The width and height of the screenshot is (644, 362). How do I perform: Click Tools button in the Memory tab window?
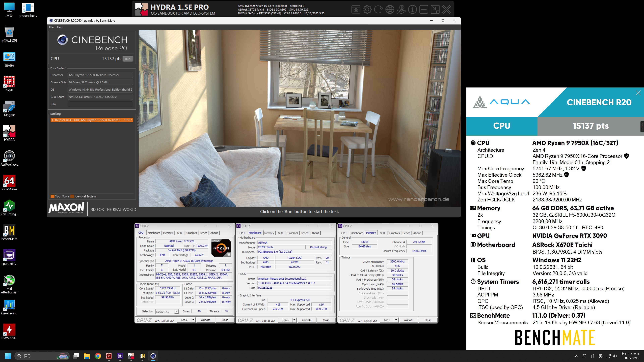(387, 320)
